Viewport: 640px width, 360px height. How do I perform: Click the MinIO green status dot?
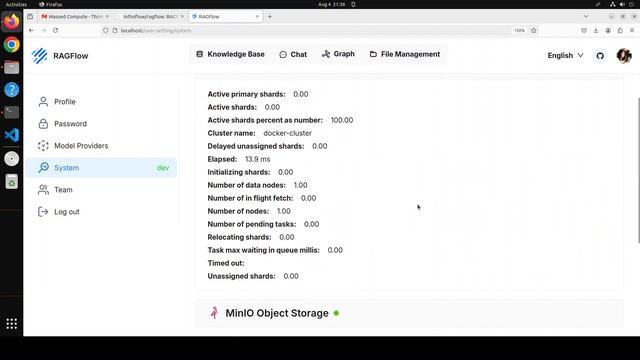pos(336,313)
